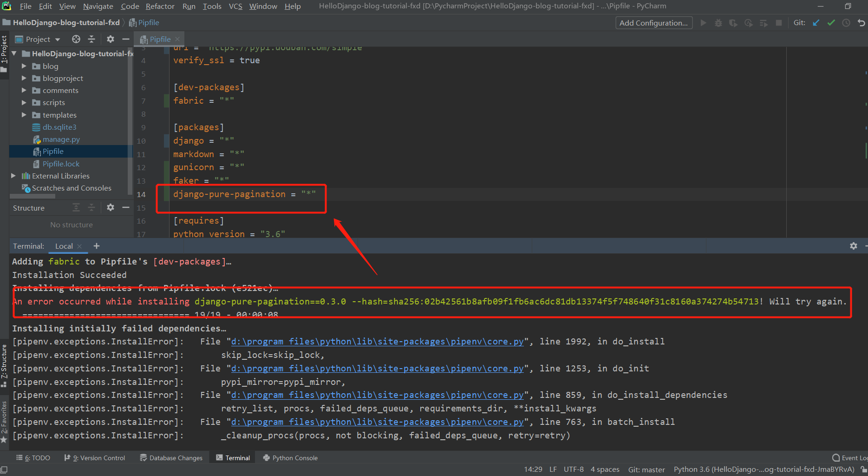Image resolution: width=868 pixels, height=476 pixels.
Task: Hide the Project panel with minus icon
Action: (125, 39)
